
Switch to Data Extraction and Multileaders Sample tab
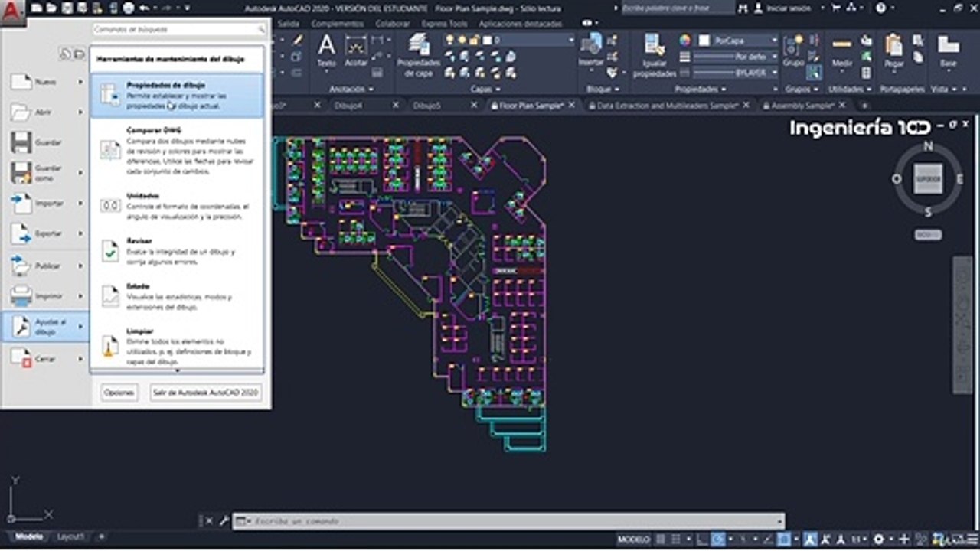point(668,106)
